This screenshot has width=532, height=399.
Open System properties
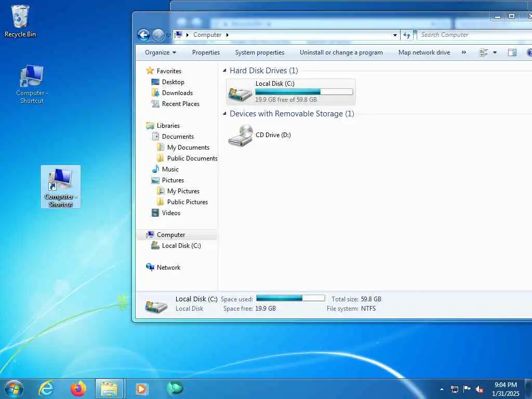point(260,52)
